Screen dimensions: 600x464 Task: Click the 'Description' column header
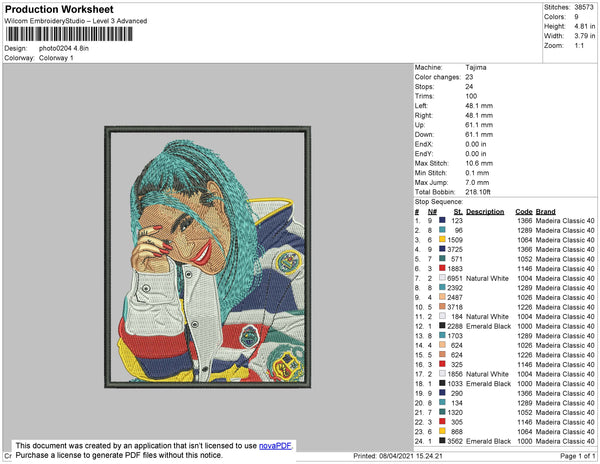click(x=485, y=212)
